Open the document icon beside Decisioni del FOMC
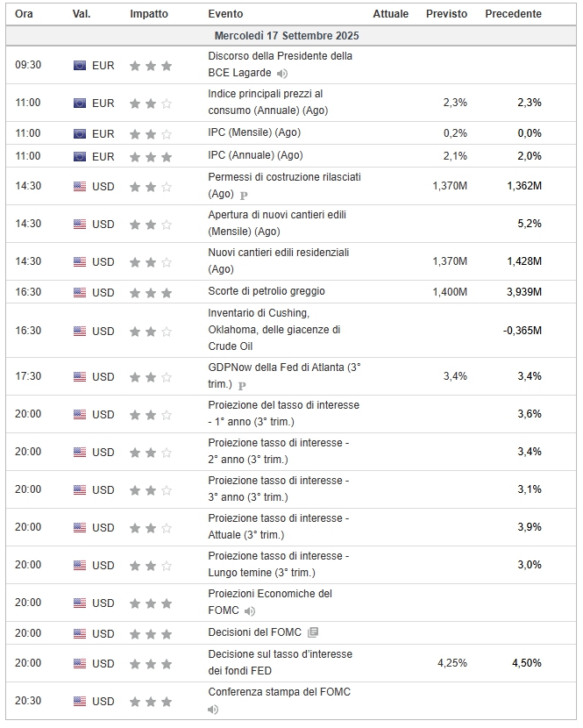 tap(314, 633)
